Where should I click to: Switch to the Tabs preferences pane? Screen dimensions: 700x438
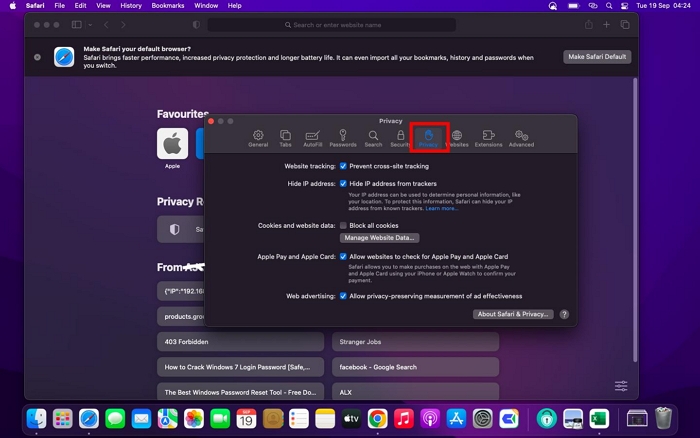tap(285, 138)
